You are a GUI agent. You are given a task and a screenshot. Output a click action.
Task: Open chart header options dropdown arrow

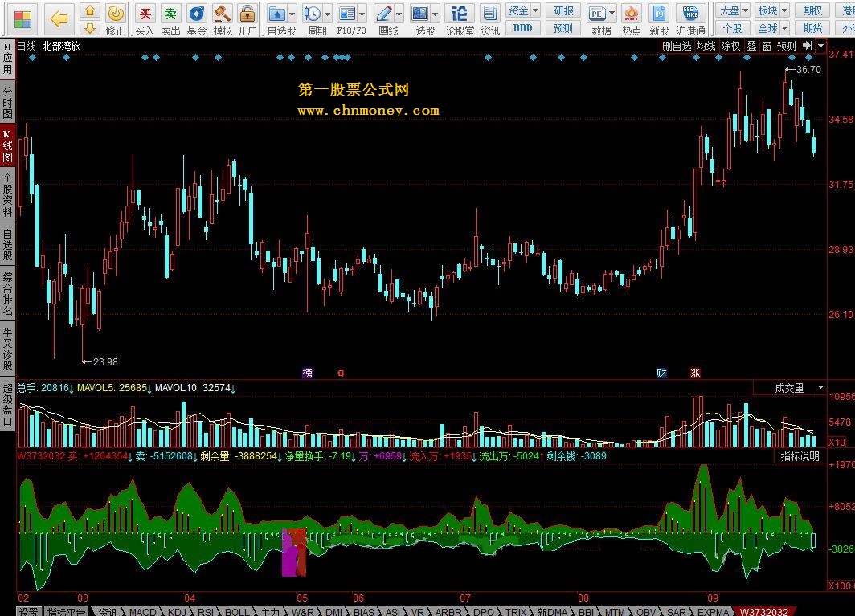tap(820, 47)
